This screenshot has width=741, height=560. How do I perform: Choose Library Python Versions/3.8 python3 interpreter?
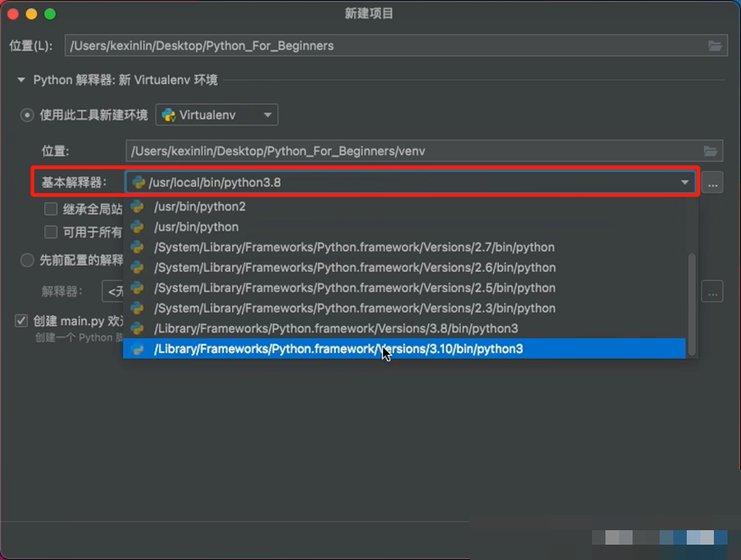pyautogui.click(x=404, y=328)
